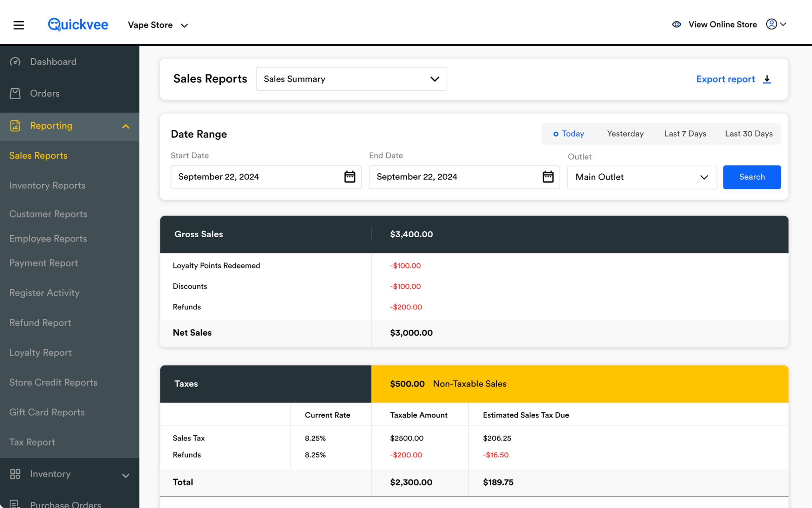The height and width of the screenshot is (508, 812).
Task: Open the hamburger menu icon
Action: click(18, 25)
